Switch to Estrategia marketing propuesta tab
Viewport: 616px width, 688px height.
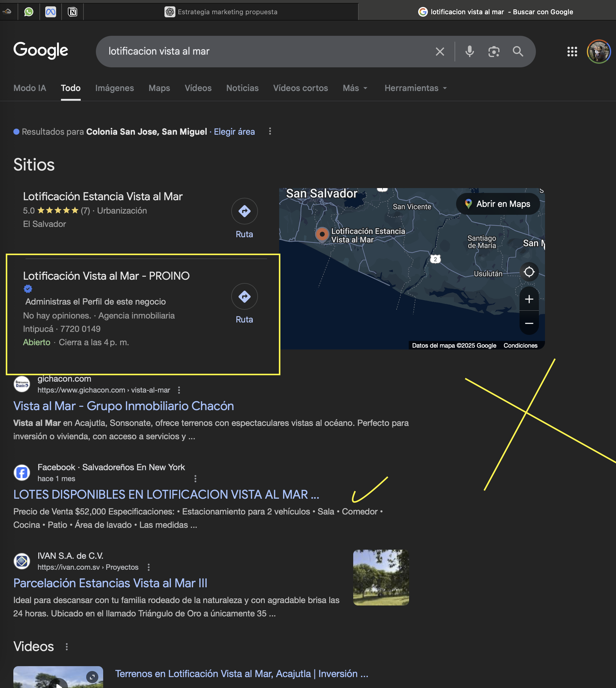pos(221,12)
